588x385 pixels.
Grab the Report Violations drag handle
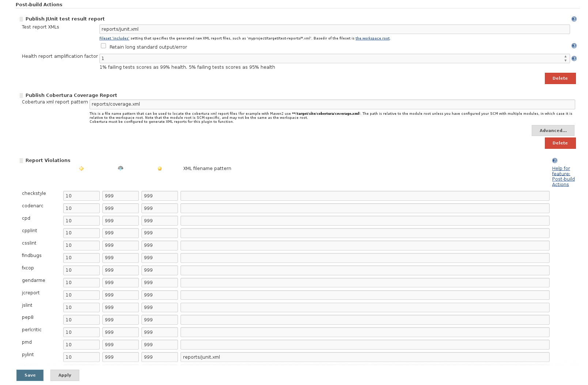tap(21, 161)
